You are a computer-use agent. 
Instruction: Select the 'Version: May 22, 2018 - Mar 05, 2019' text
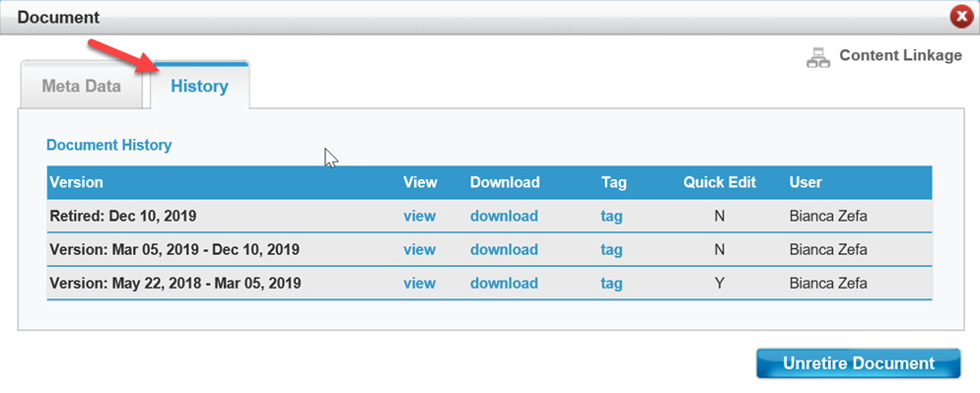coord(175,284)
